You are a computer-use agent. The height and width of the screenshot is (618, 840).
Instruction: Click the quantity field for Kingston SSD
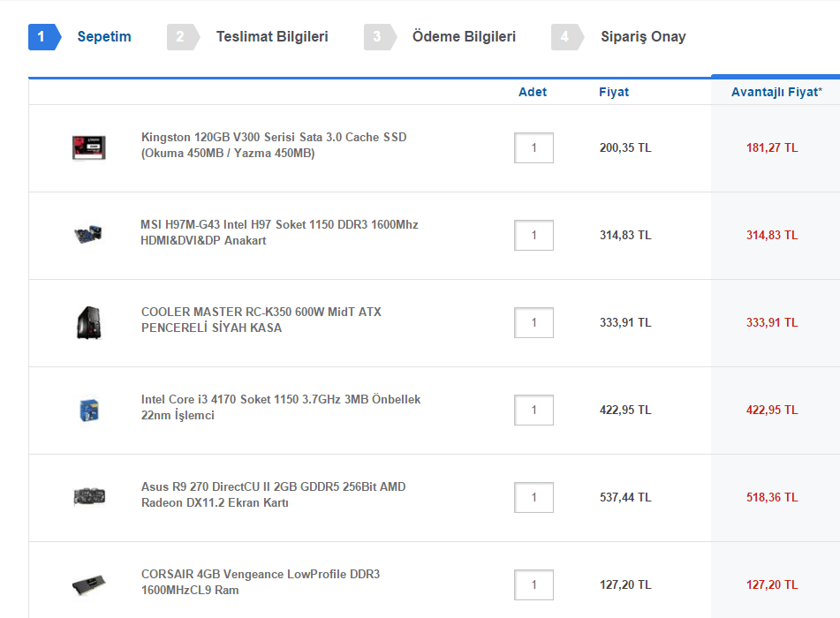tap(534, 148)
